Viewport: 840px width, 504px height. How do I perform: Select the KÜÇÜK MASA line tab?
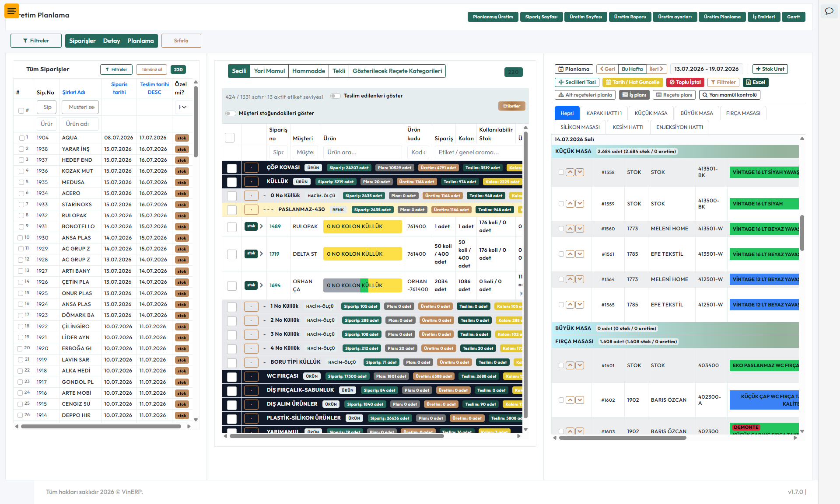651,113
